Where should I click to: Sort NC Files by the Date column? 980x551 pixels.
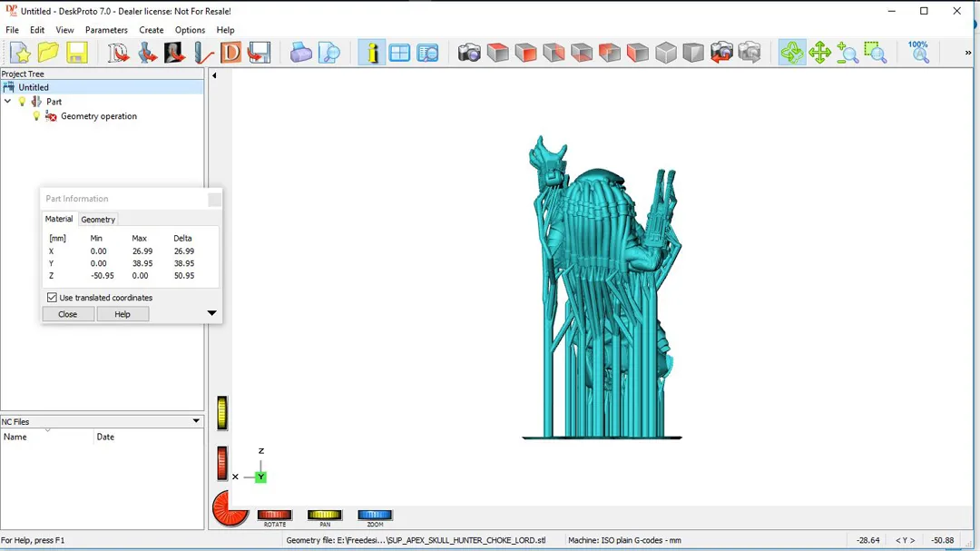click(x=149, y=438)
